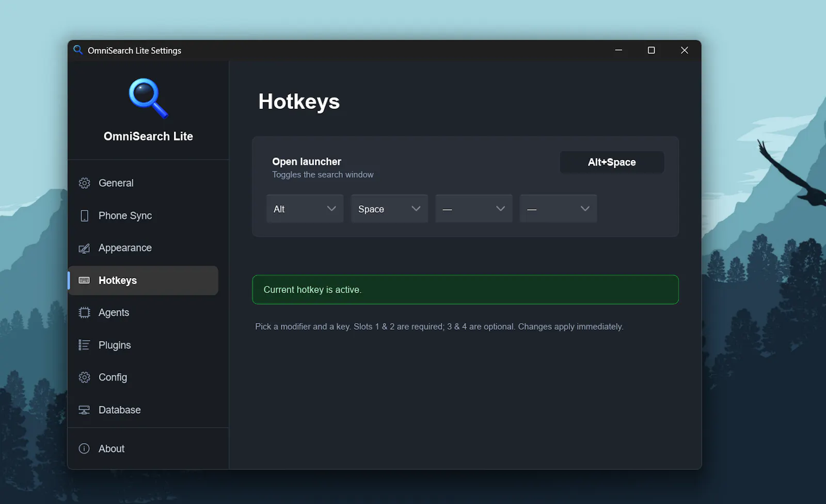Image resolution: width=826 pixels, height=504 pixels.
Task: Click the Hotkeys keyboard icon
Action: tap(84, 281)
